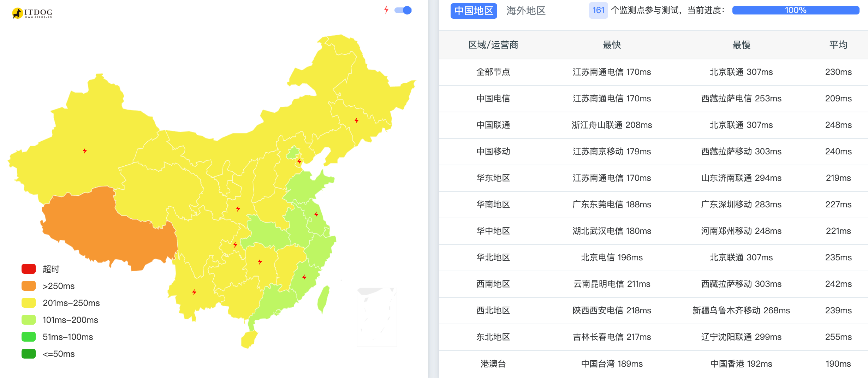Click the red 超时 legend swatch
The image size is (868, 378).
pos(29,269)
